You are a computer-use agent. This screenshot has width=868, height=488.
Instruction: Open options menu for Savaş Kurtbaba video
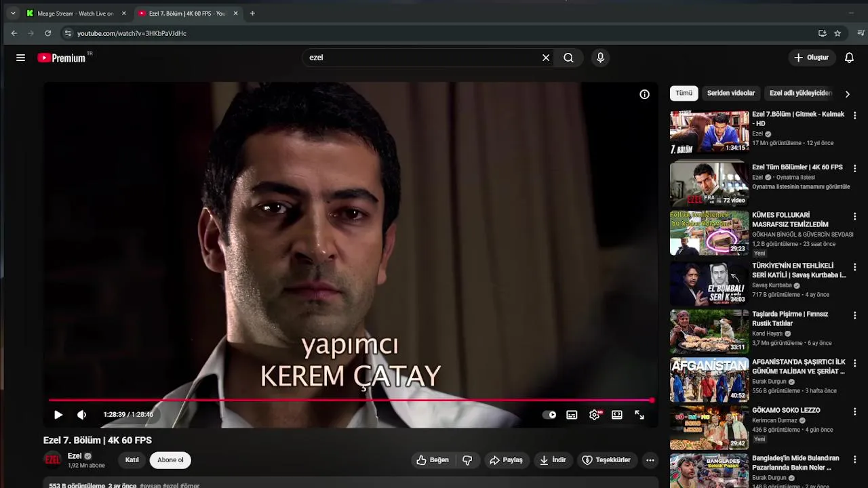[854, 267]
